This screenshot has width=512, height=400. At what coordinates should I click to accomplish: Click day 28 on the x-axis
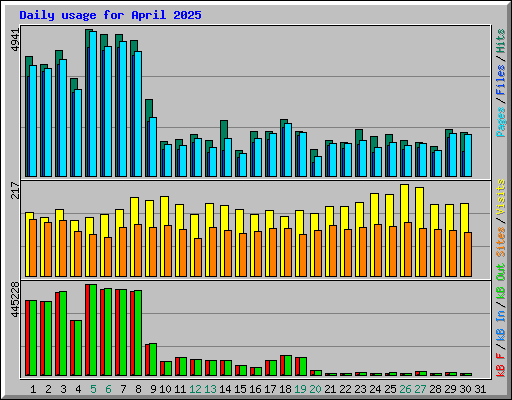(435, 389)
